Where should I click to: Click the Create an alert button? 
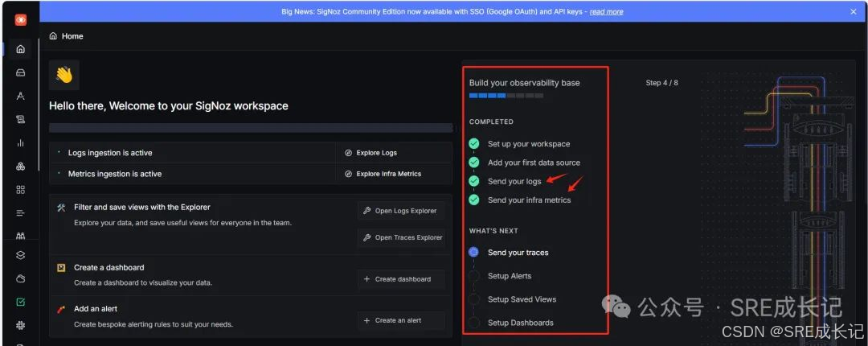[401, 320]
